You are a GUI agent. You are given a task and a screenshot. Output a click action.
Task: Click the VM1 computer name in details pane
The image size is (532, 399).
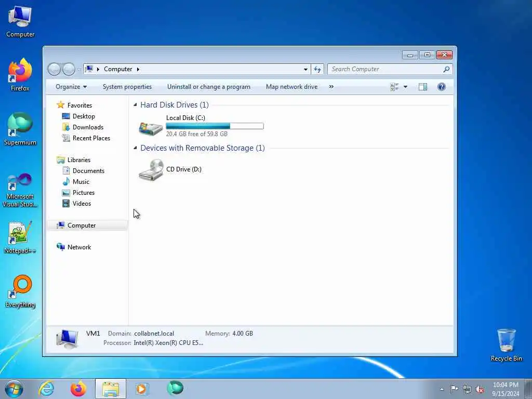click(x=93, y=334)
